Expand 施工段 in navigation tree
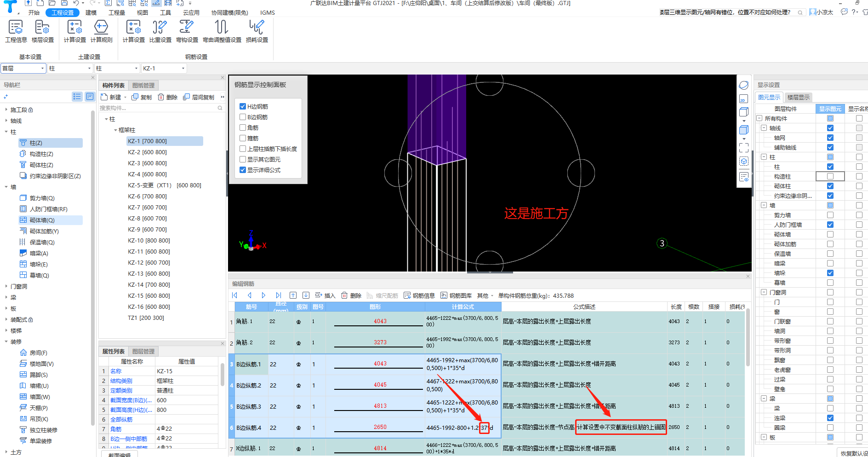Viewport: 868px width, 457px height. 6,110
